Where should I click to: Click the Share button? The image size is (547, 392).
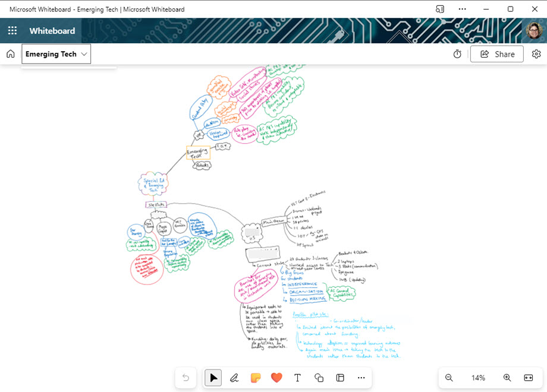coord(497,54)
